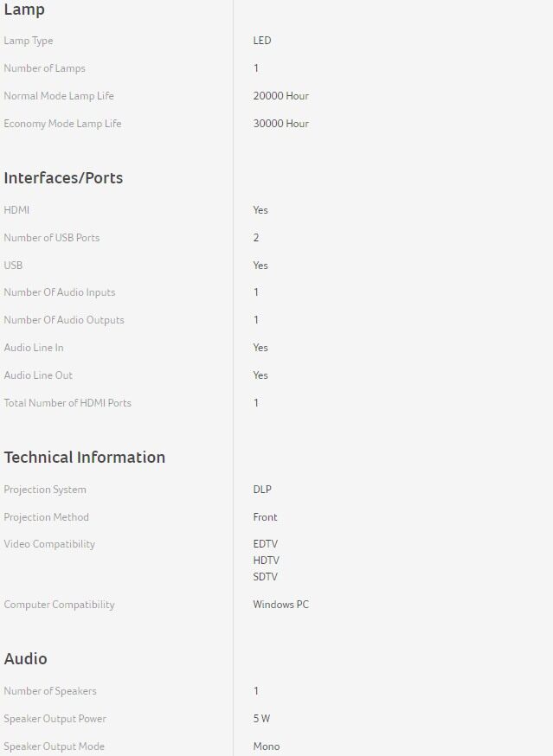Viewport: 553px width, 756px height.
Task: Select HDTV in the video compatibility list
Action: (x=266, y=561)
